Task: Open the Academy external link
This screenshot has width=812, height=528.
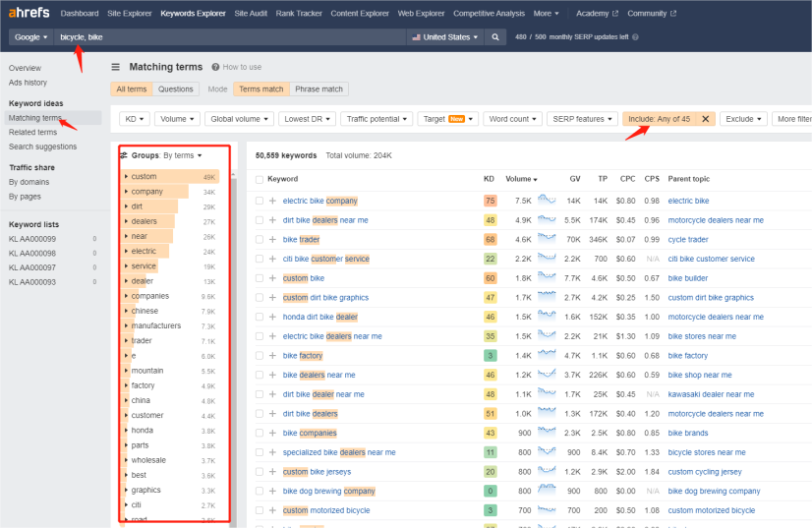Action: [597, 14]
